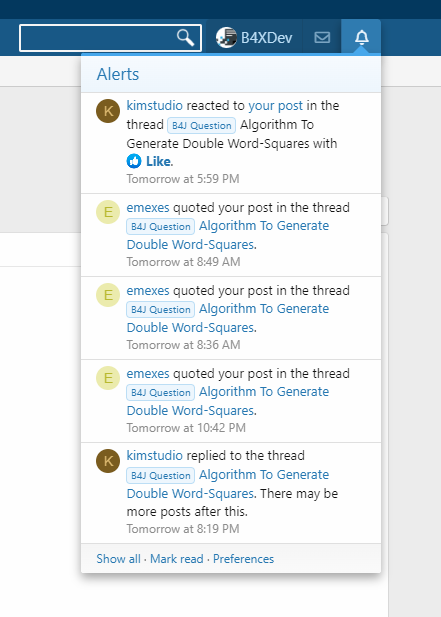Open kimstudio profile link in the replied alert

tap(155, 455)
